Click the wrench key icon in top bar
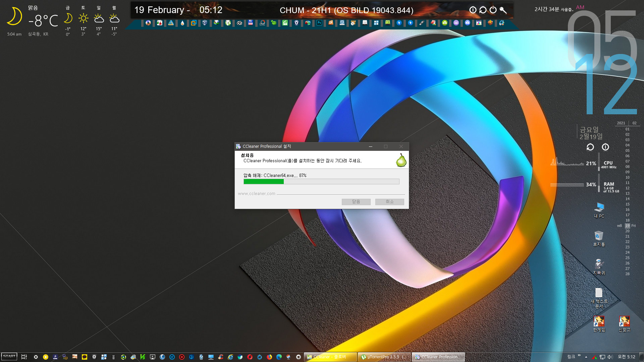Screen dimensions: 644x362 point(503,10)
